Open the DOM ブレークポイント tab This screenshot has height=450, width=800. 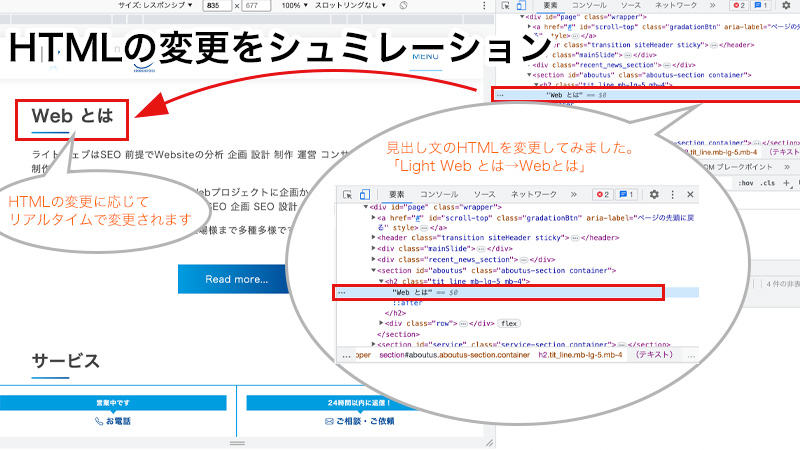pyautogui.click(x=737, y=167)
